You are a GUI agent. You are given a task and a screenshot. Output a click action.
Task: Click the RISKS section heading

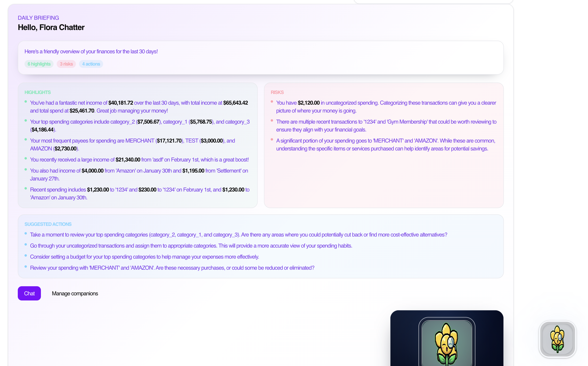277,92
